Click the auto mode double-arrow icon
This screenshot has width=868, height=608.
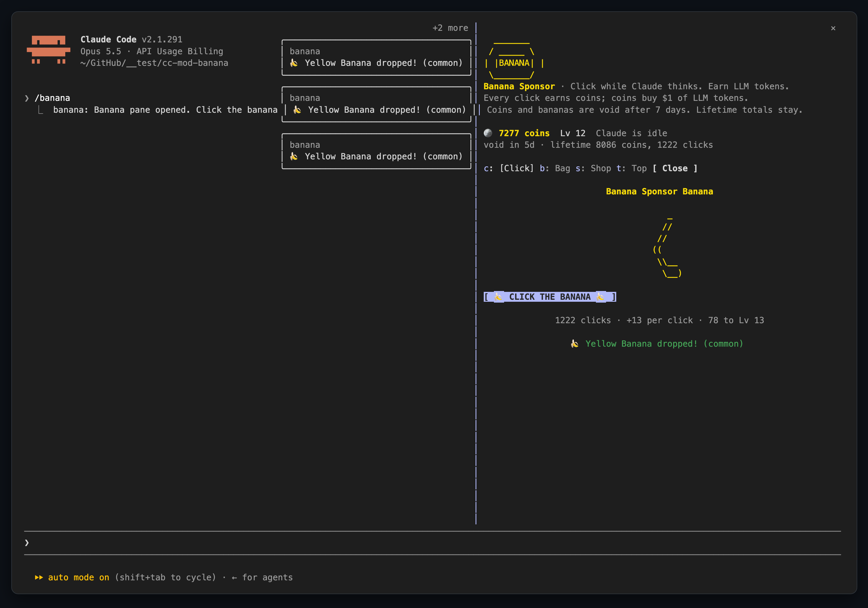38,577
